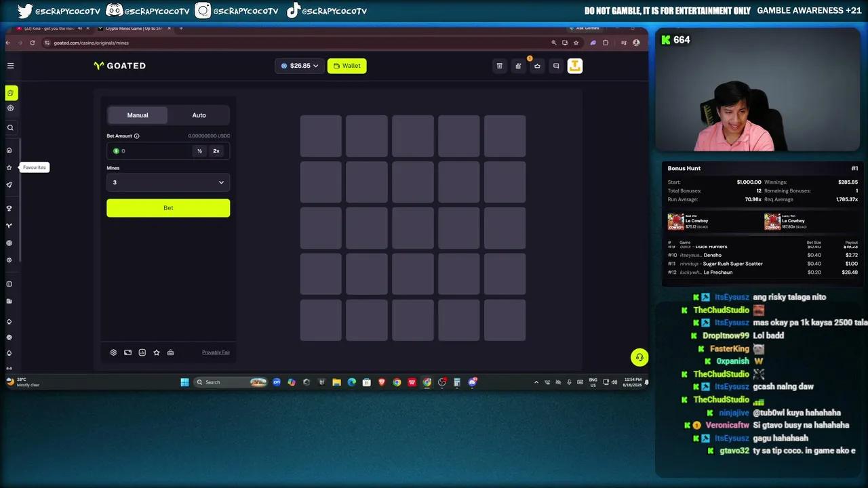The image size is (868, 488).
Task: Select the Crypto Mines Game tab
Action: [134, 28]
